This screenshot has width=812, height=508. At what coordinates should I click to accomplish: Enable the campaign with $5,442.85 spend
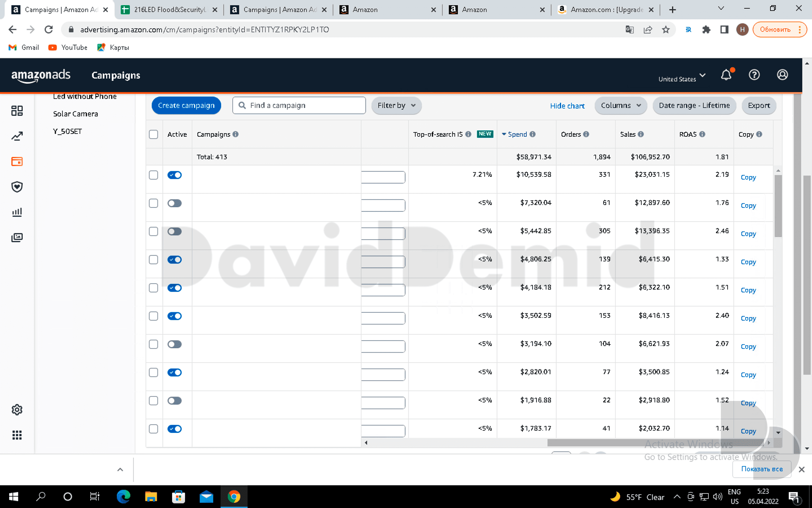175,231
